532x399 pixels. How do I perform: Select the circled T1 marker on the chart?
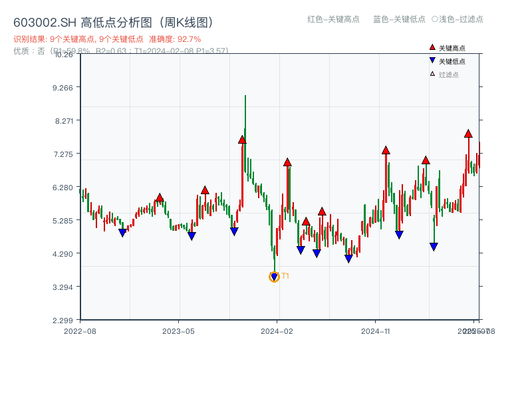[274, 276]
